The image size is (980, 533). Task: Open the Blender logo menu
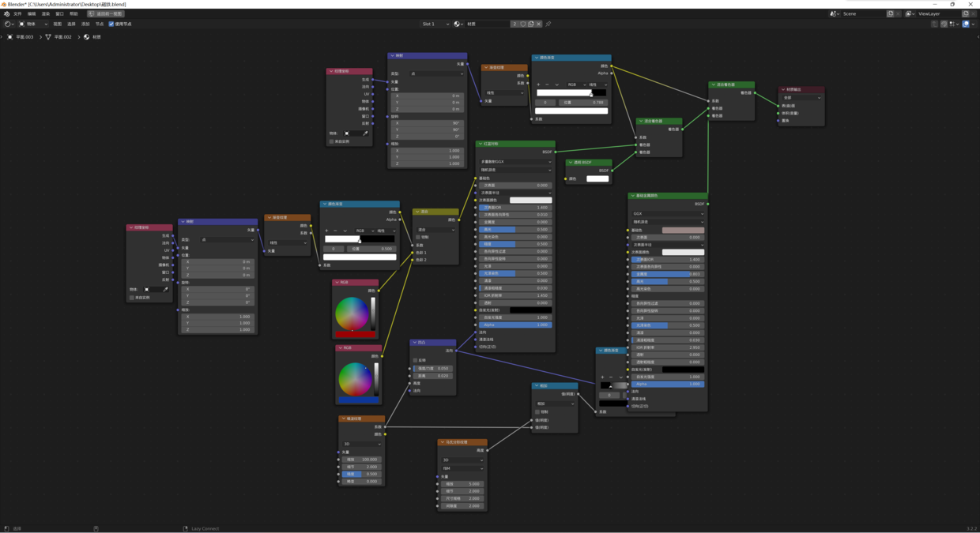click(6, 13)
